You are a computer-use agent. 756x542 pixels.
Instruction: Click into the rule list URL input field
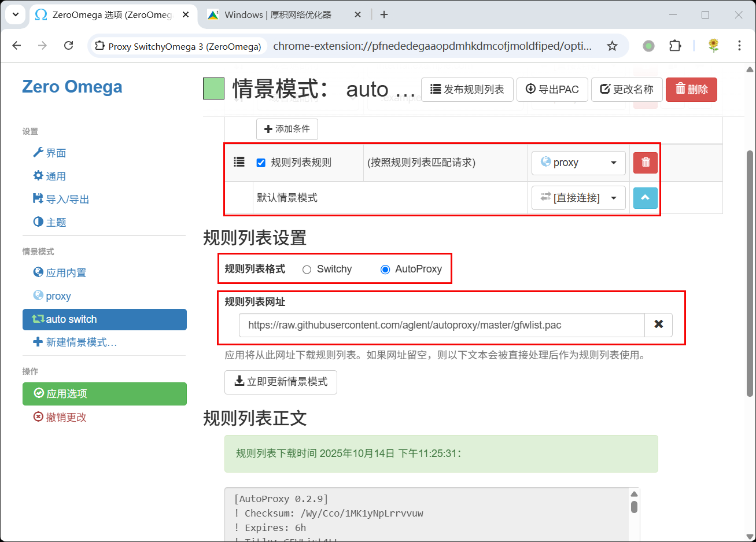click(x=441, y=325)
